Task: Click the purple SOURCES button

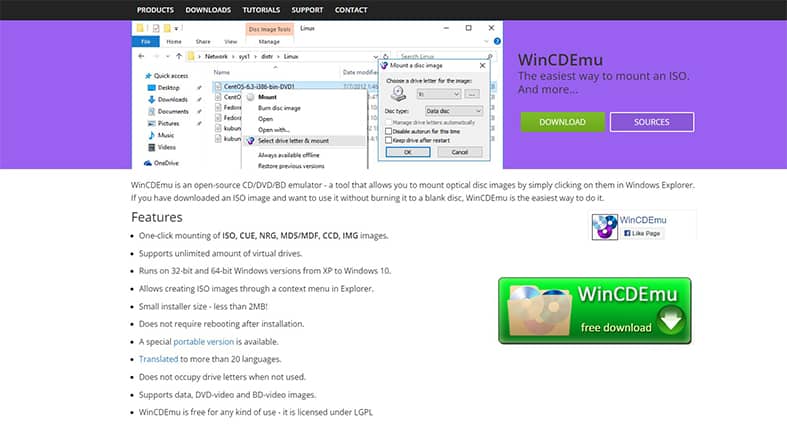Action: [652, 122]
